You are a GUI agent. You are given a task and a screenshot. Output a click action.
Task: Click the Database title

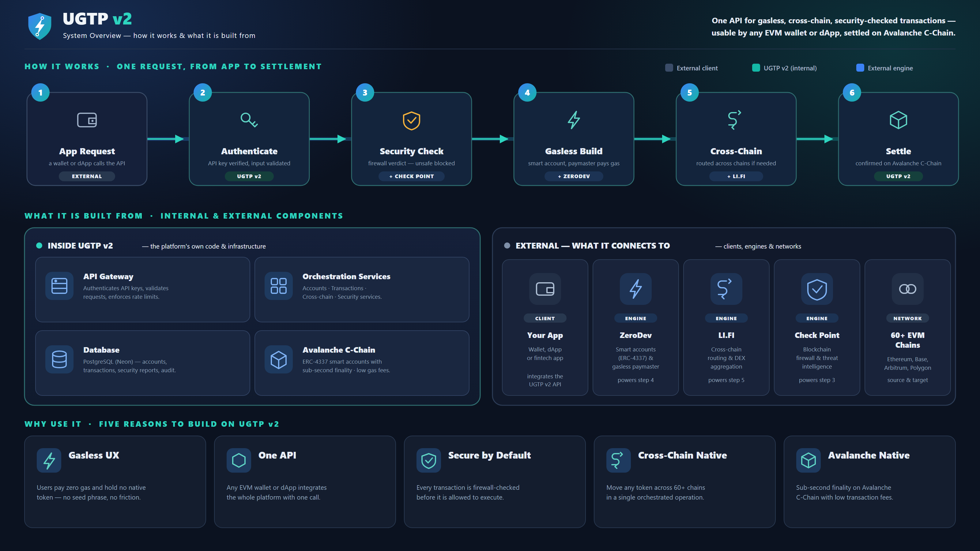pos(101,350)
